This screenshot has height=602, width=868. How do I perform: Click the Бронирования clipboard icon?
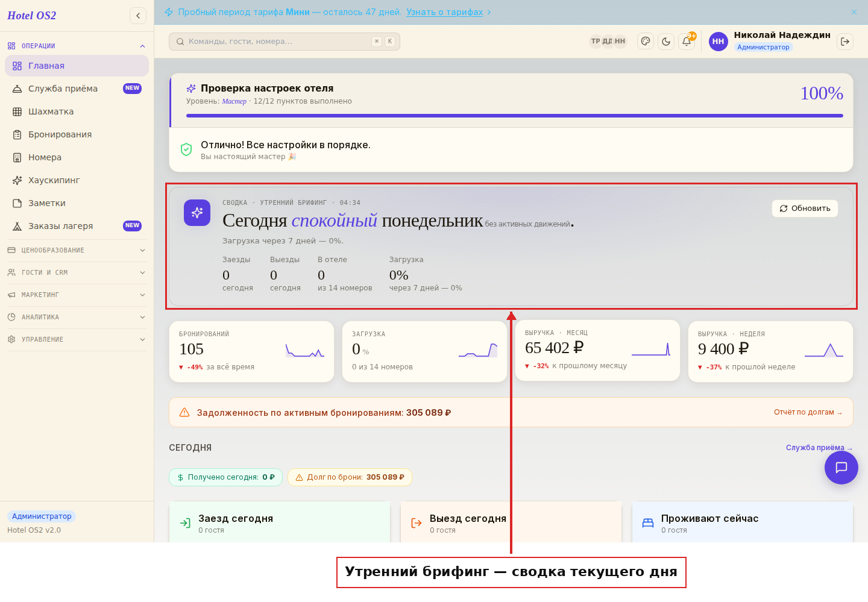pos(17,134)
